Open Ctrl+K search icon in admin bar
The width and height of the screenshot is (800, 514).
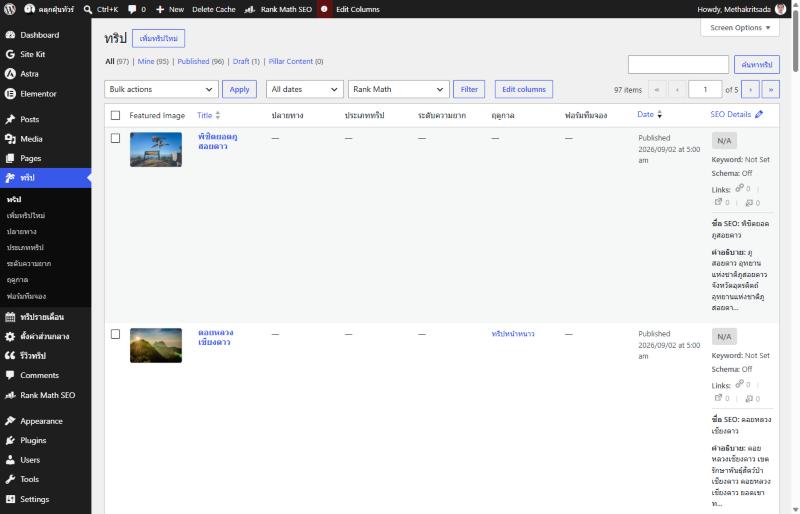click(x=88, y=9)
